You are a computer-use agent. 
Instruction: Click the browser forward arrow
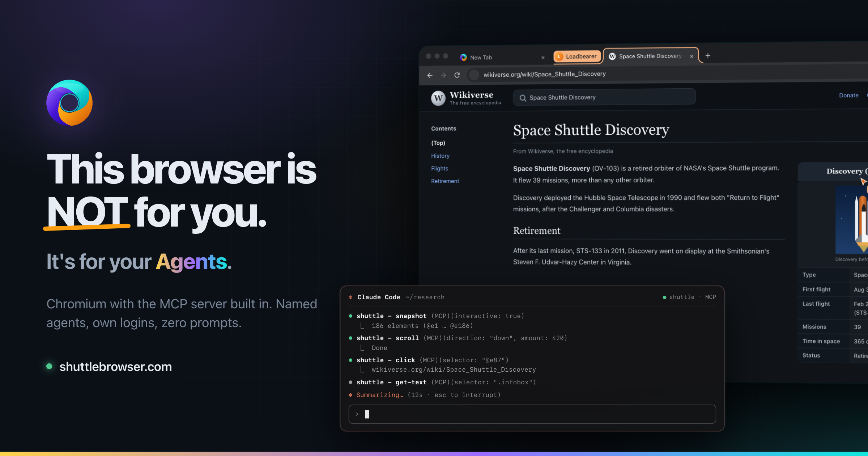[443, 75]
